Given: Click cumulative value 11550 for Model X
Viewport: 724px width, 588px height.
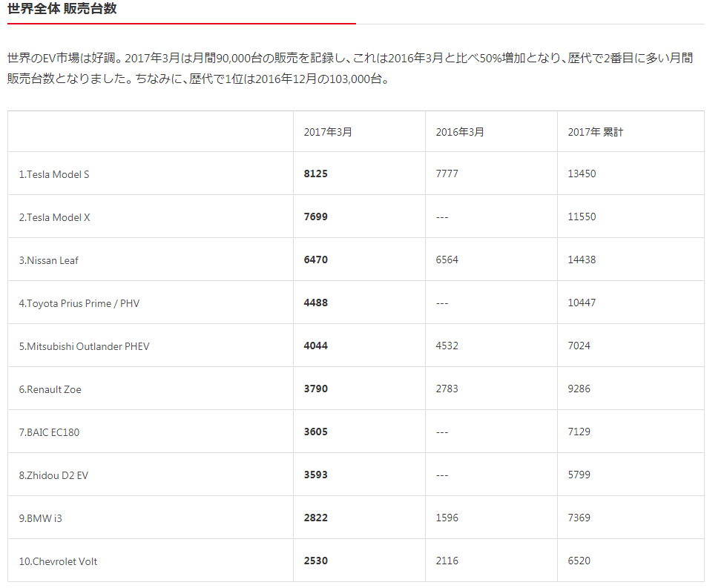Looking at the screenshot, I should tap(582, 217).
